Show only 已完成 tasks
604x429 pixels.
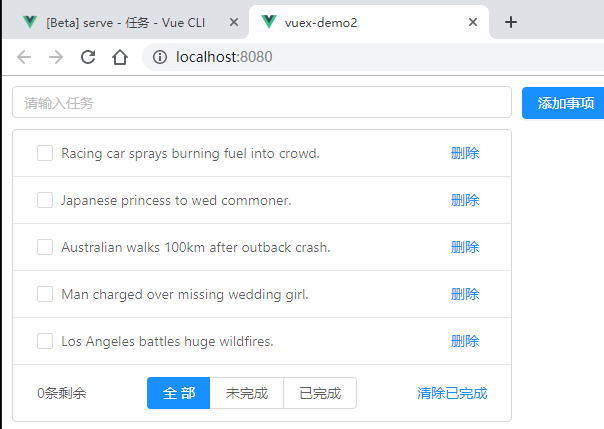point(320,393)
